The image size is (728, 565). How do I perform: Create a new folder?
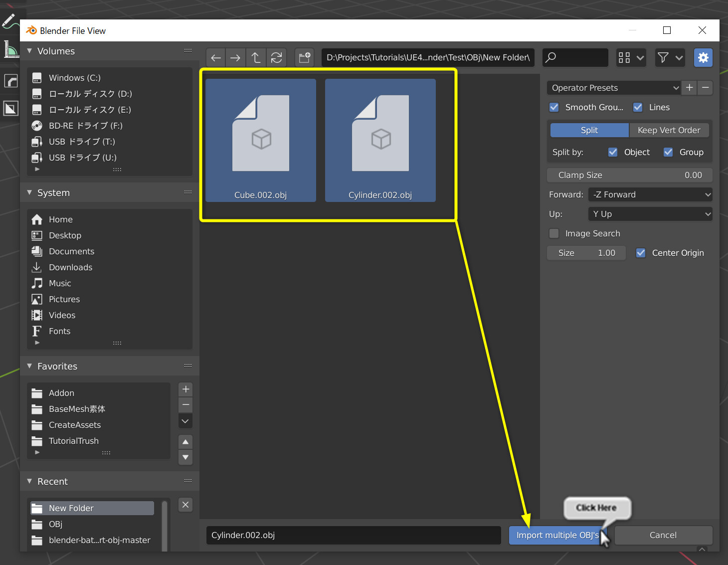click(304, 58)
